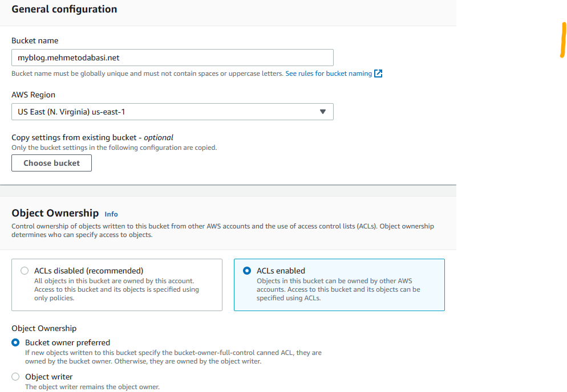This screenshot has width=567, height=392.
Task: Click the external link icon beside bucket naming rules
Action: 378,73
